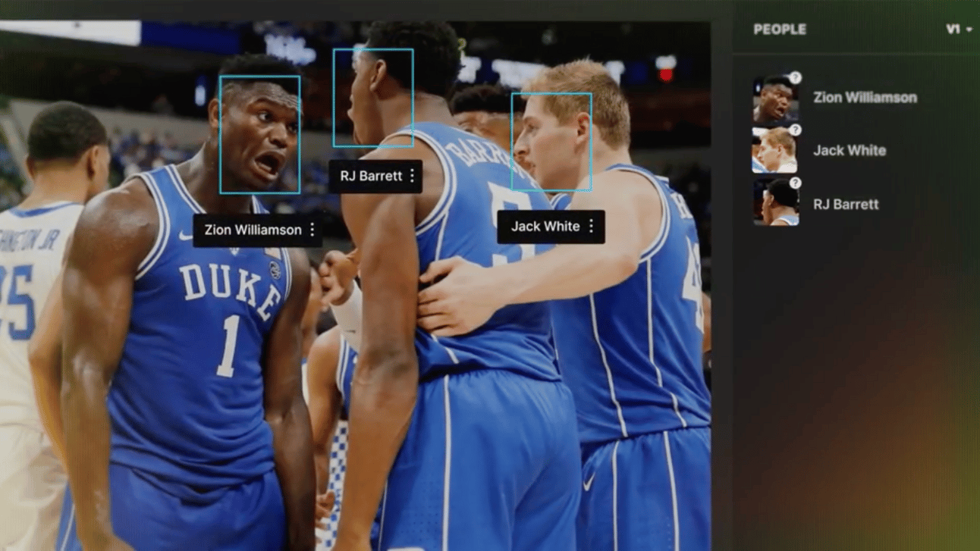Click question mark badge on RJ Barrett thumbnail

tap(795, 183)
